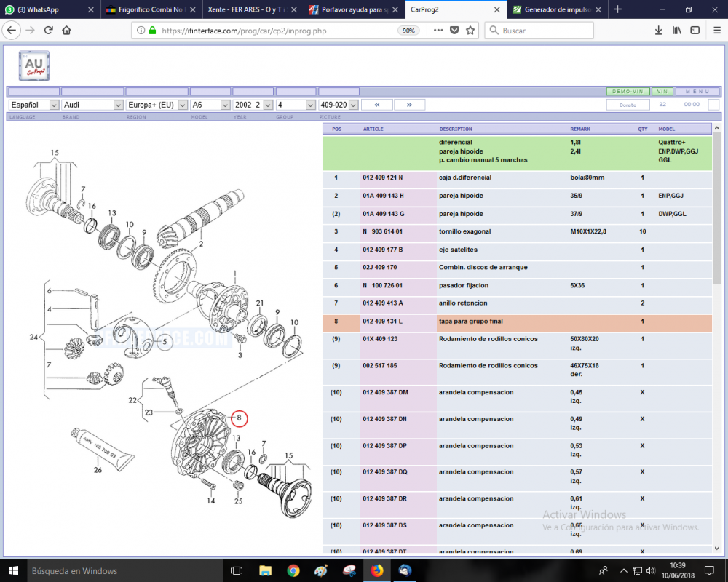Screen dimensions: 728x582
Task: Close the Frigorífico Combi tab
Action: pyautogui.click(x=193, y=9)
